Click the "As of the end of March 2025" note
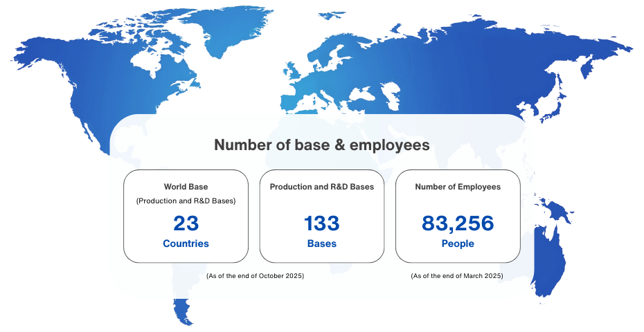Viewport: 644px width, 332px height. click(x=457, y=276)
